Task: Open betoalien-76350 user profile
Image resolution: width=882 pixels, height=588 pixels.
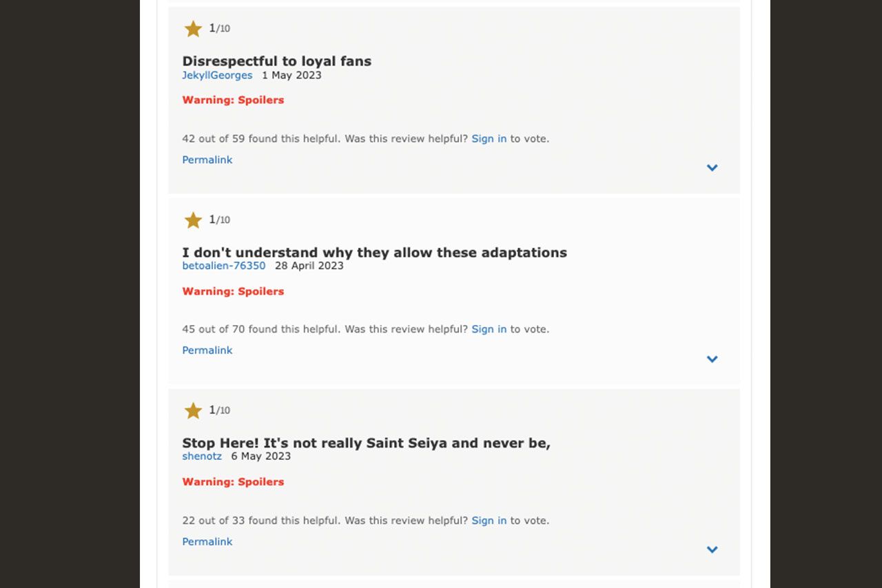Action: [223, 266]
